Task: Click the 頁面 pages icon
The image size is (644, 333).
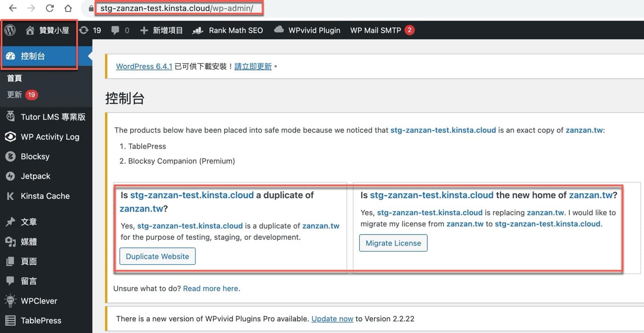Action: pyautogui.click(x=11, y=261)
